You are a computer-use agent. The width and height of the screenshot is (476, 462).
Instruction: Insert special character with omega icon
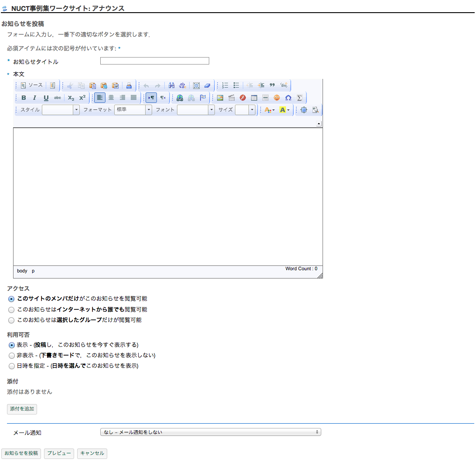[288, 98]
